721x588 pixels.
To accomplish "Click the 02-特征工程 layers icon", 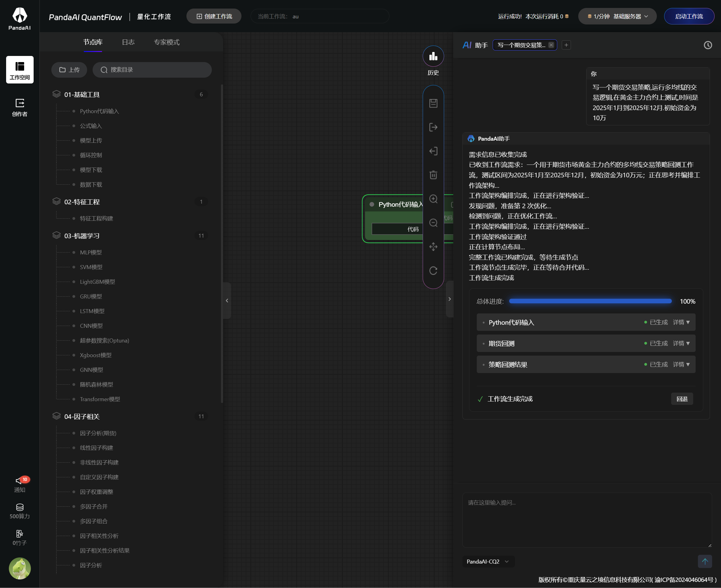I will [57, 202].
